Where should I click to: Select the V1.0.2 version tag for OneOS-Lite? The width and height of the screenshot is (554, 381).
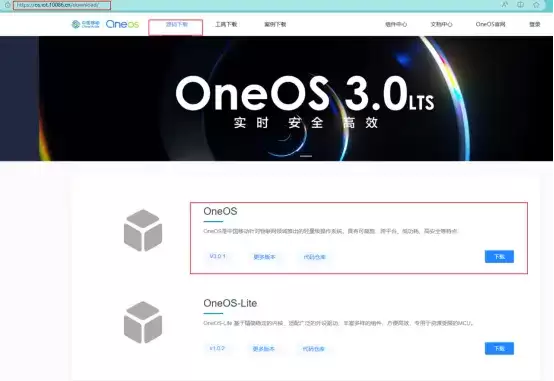(x=217, y=348)
